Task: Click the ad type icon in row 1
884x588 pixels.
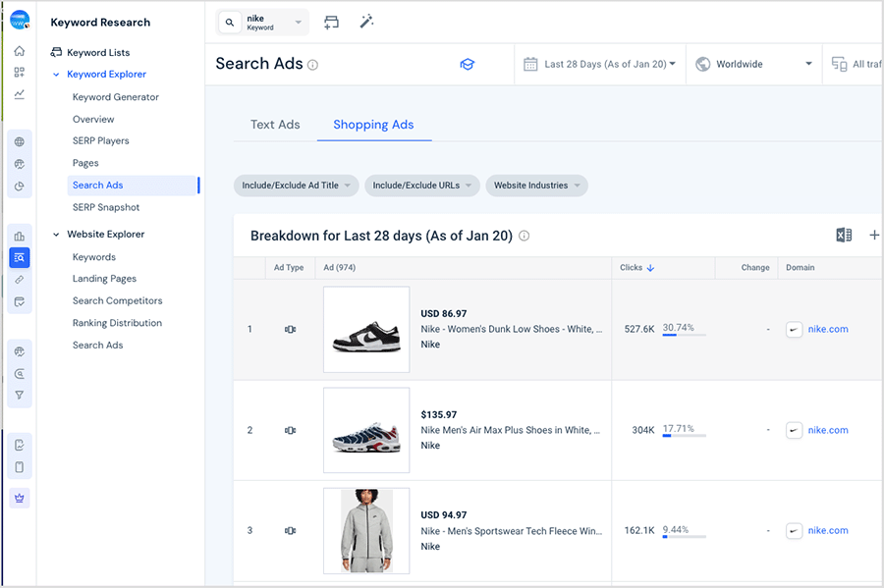Action: pos(291,330)
